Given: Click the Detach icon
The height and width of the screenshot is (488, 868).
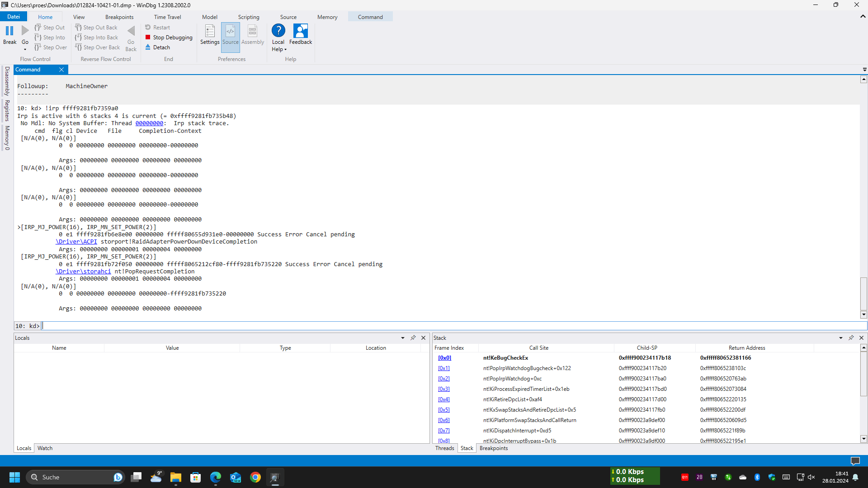Looking at the screenshot, I should pyautogui.click(x=148, y=47).
